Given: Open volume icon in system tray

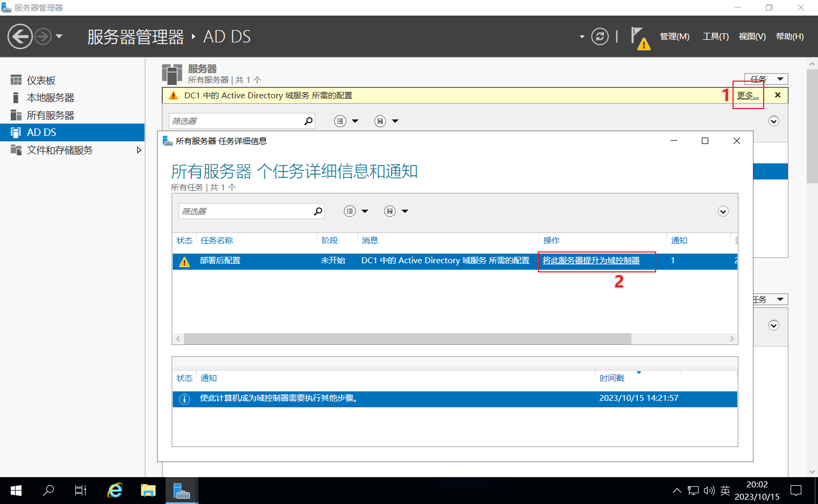Looking at the screenshot, I should (709, 491).
